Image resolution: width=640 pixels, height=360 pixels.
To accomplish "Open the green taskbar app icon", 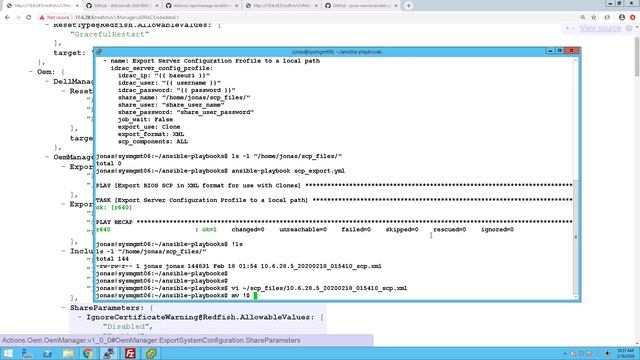I will click(151, 353).
